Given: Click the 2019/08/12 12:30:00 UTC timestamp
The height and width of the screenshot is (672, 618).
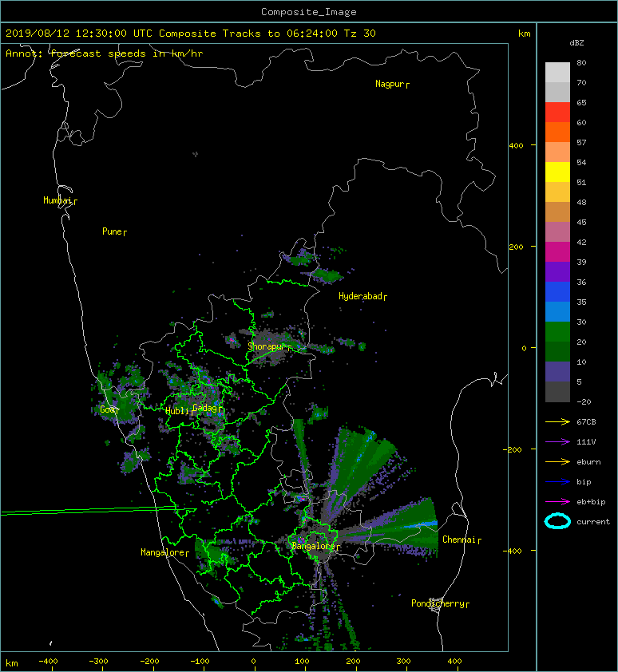Looking at the screenshot, I should point(79,34).
